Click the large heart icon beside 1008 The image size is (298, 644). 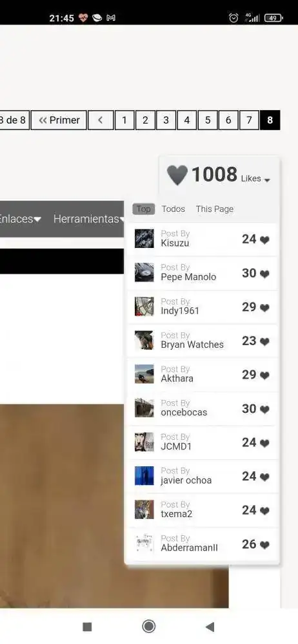(177, 175)
